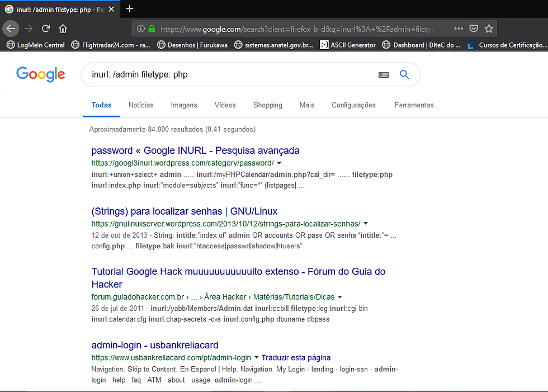Viewport: 548px width, 392px height.
Task: Click the '12 de out de 2013' snippet date
Action: [x=120, y=235]
